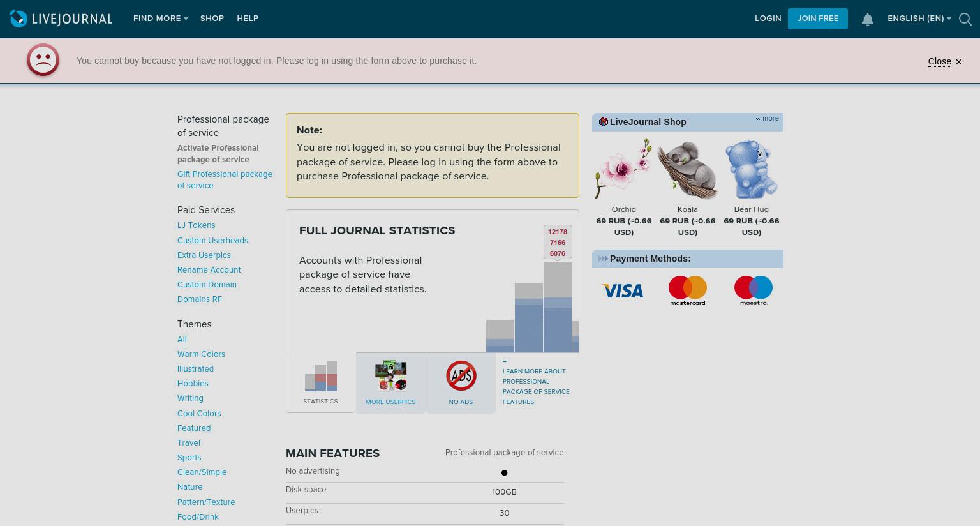Click the Login link

[768, 19]
